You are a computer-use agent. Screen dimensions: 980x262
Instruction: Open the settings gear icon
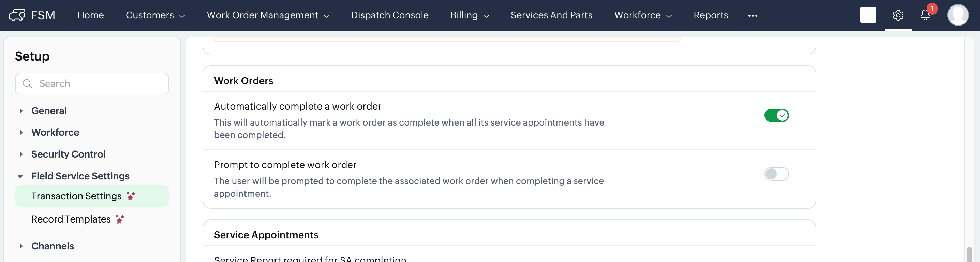[x=898, y=15]
